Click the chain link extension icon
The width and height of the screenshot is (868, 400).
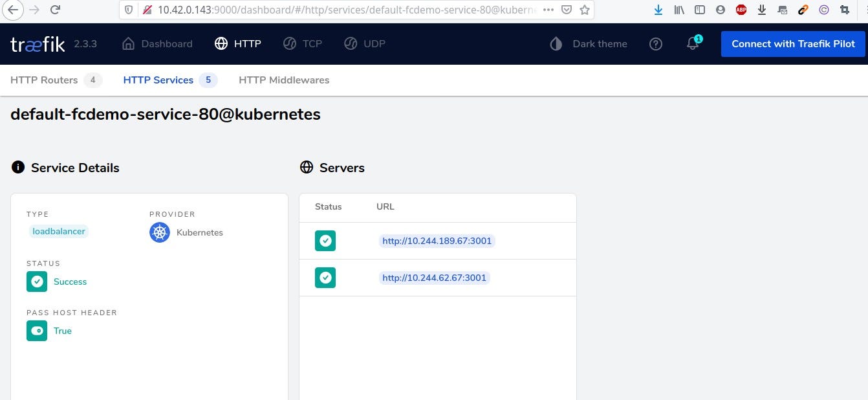[803, 10]
